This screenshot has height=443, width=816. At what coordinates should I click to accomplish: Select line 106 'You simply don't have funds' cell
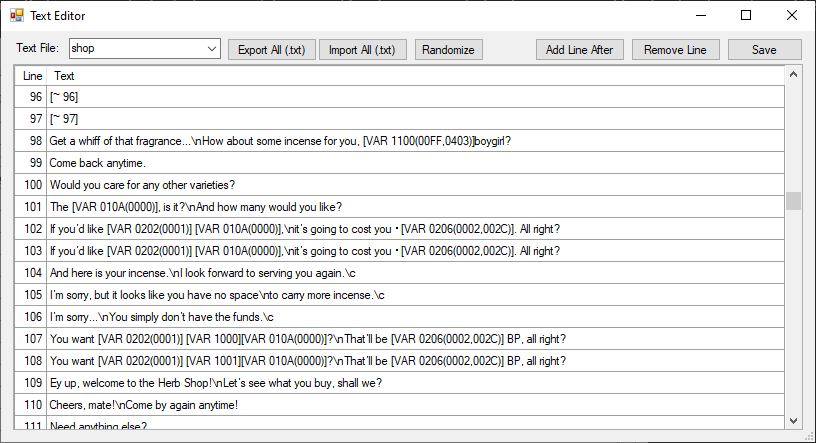pyautogui.click(x=415, y=317)
